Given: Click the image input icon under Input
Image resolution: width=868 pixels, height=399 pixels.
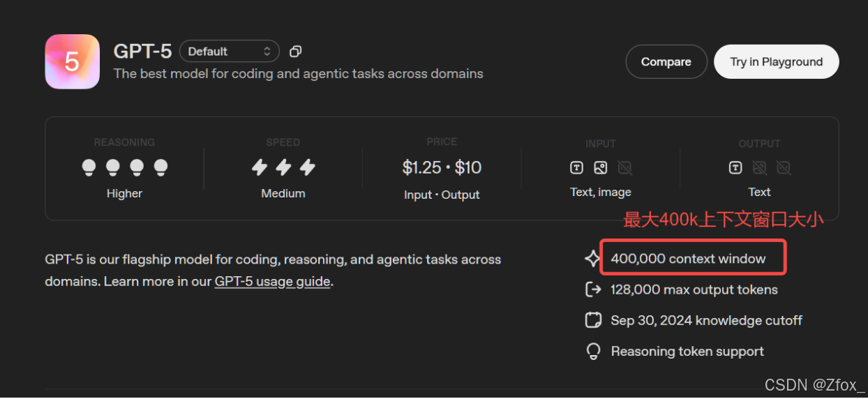Looking at the screenshot, I should pos(601,167).
